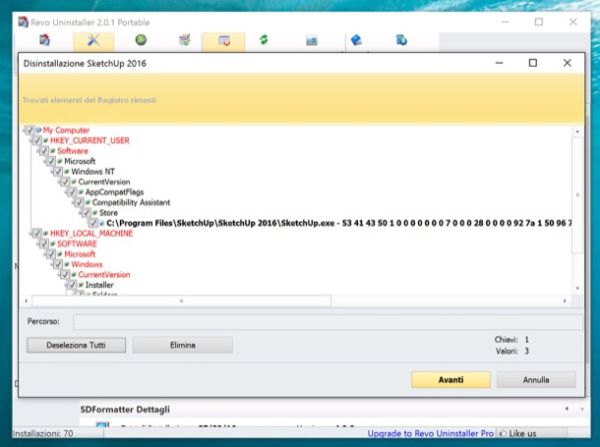Click the registry tree vertical scrollbar down arrow

[x=577, y=288]
